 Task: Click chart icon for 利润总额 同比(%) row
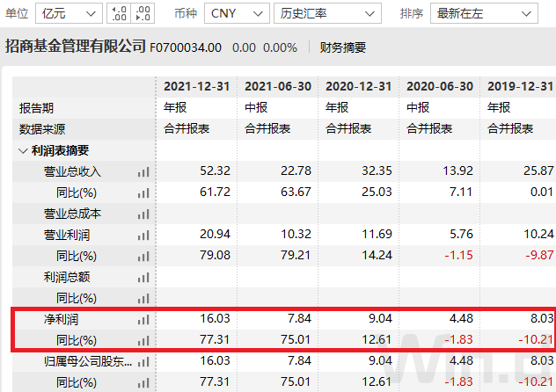click(x=143, y=299)
